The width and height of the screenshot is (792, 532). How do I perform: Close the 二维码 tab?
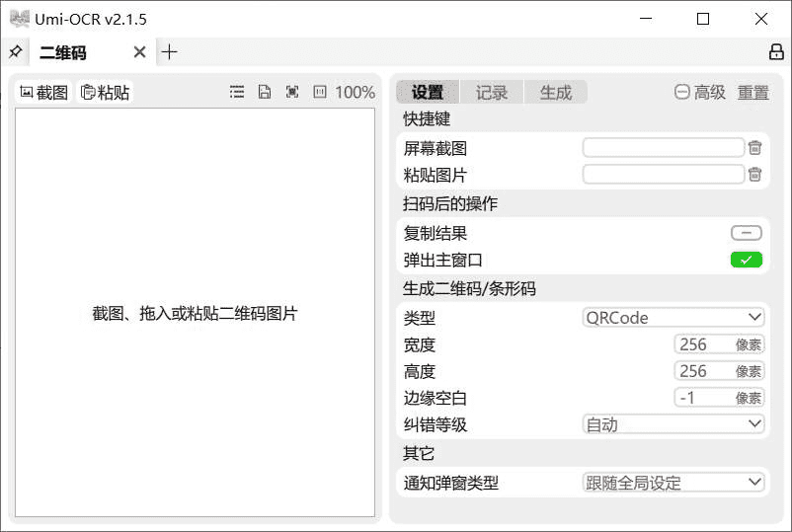(140, 52)
